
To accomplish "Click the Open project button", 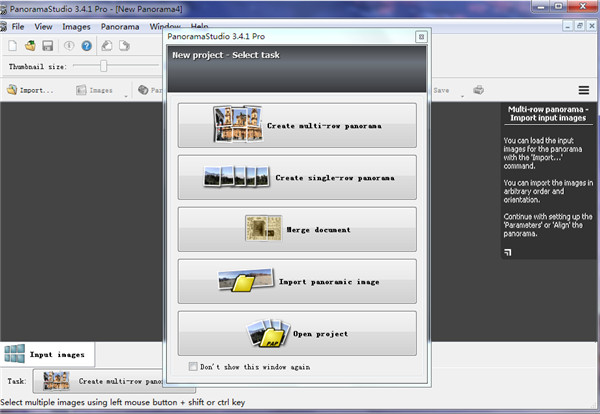I will coord(297,334).
